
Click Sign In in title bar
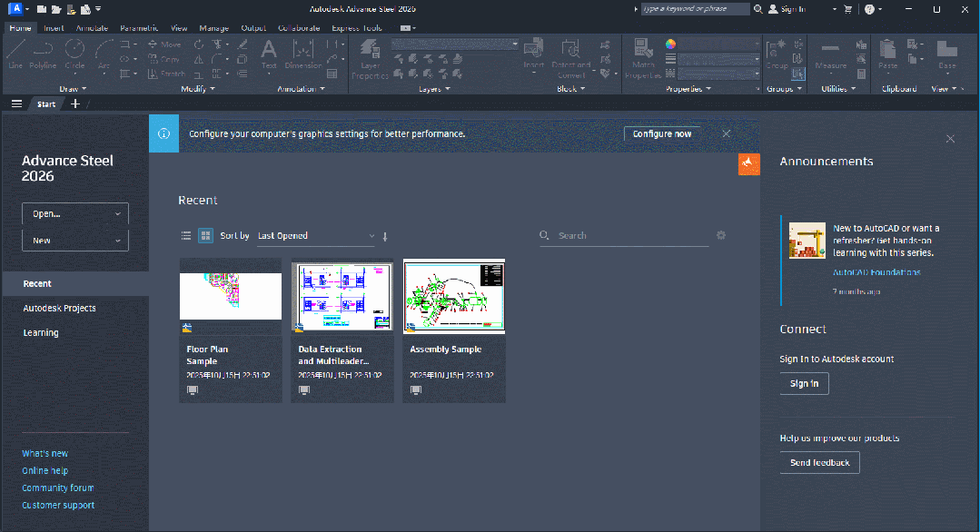point(787,9)
